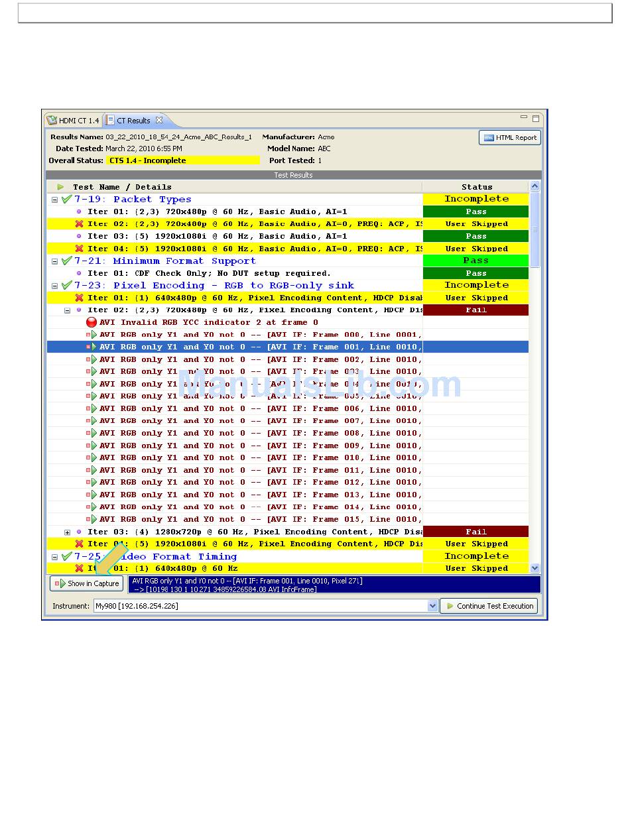Click Show in Capture button
630x840 pixels.
(86, 584)
